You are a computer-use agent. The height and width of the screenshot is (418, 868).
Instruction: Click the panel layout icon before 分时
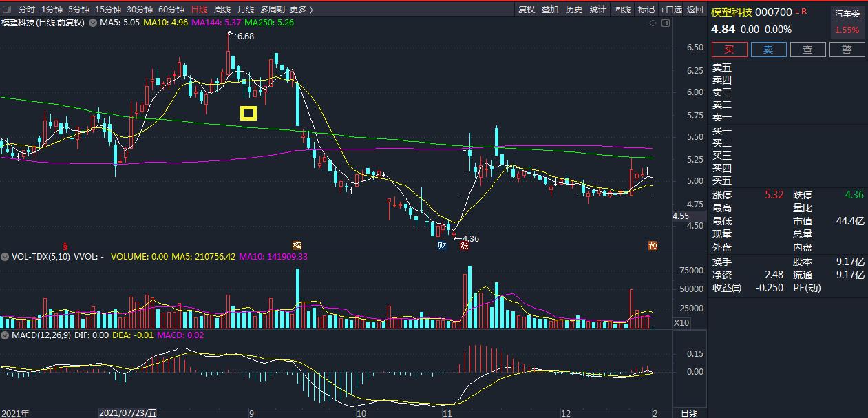pyautogui.click(x=7, y=10)
